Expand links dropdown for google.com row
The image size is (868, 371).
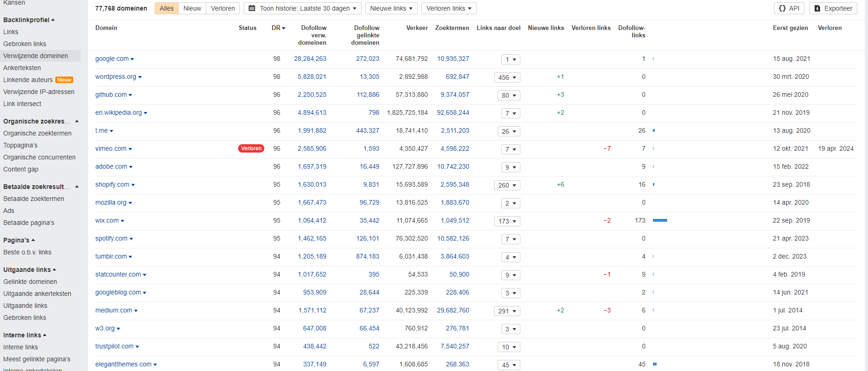click(511, 59)
